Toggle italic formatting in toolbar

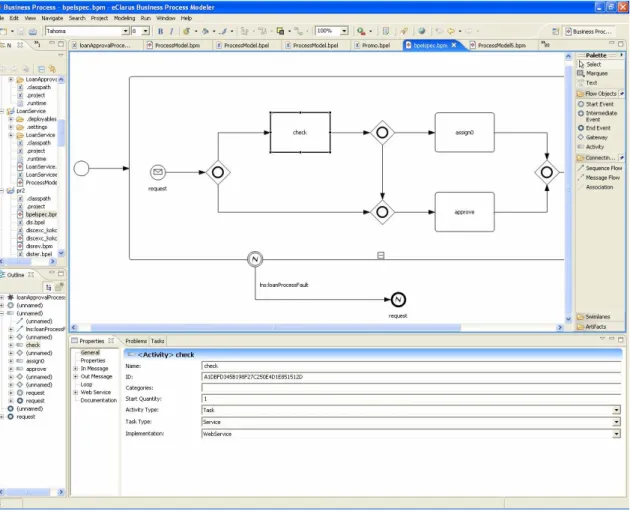[x=172, y=31]
